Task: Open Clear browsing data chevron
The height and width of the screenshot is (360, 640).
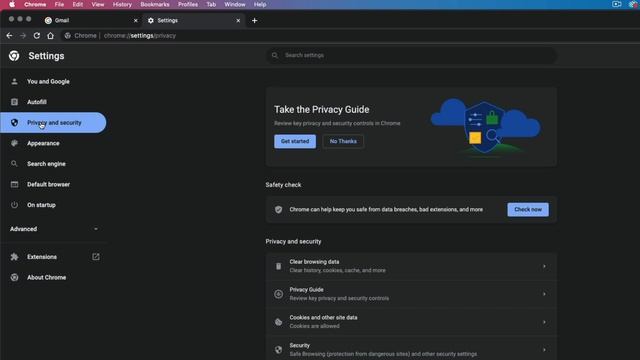Action: [x=544, y=266]
